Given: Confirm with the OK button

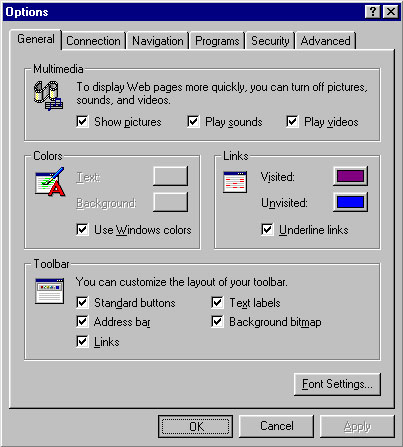Looking at the screenshot, I should click(x=195, y=426).
